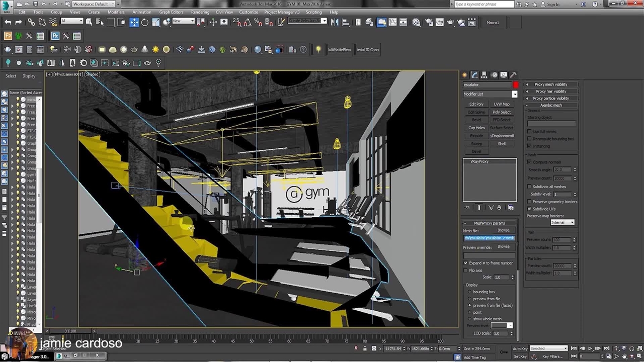Open the Hierarchy panel tab icon
644x362 pixels.
(484, 75)
